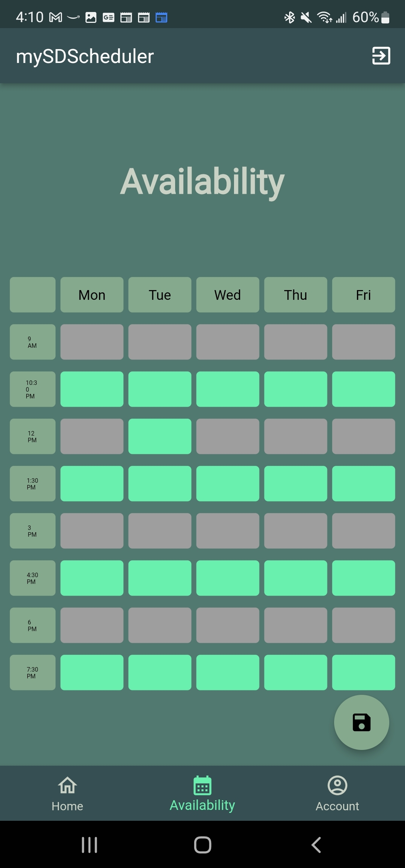Open Account using the person icon
The image size is (405, 868).
[337, 785]
